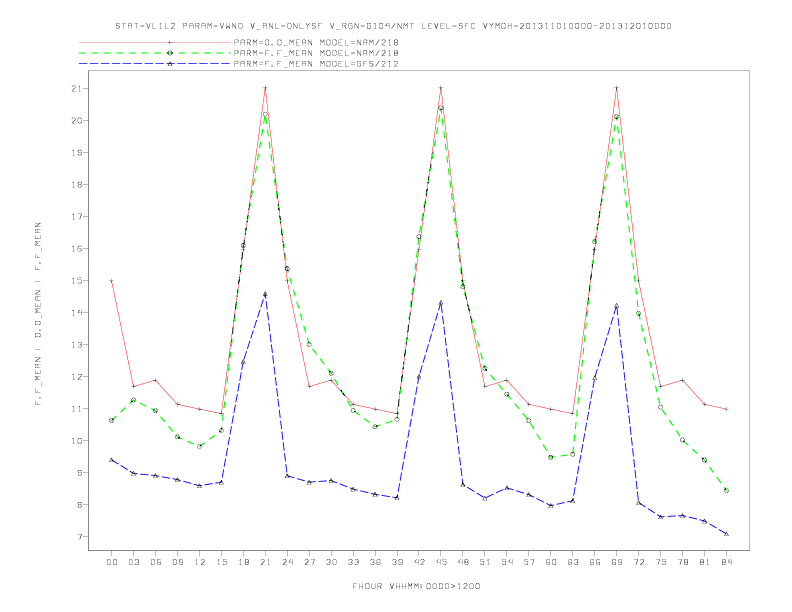Click x-axis tick label 09
The image size is (792, 612).
tap(177, 562)
